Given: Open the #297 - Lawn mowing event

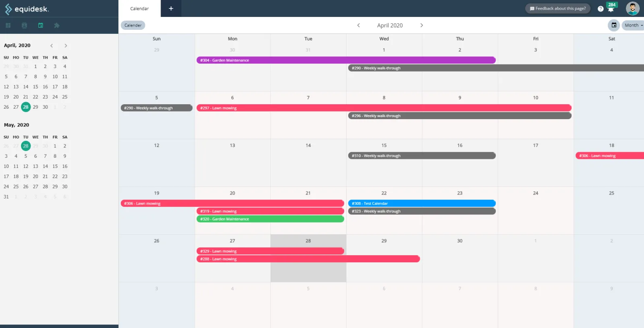Looking at the screenshot, I should tap(384, 108).
